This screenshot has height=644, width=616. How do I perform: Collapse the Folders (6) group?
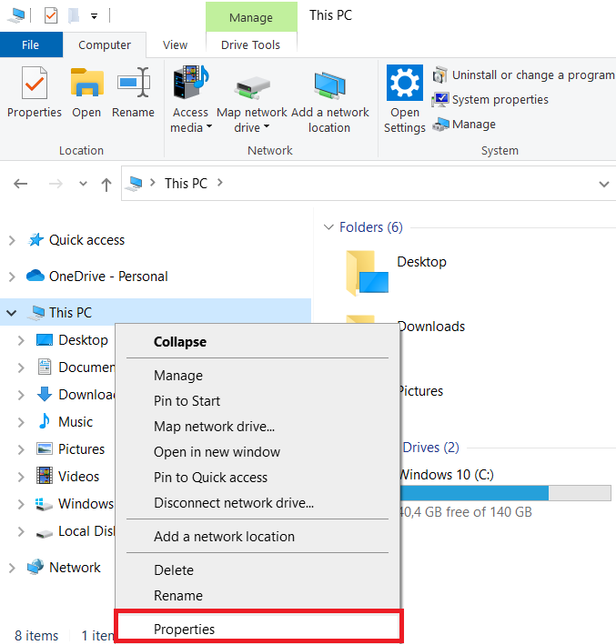[328, 228]
